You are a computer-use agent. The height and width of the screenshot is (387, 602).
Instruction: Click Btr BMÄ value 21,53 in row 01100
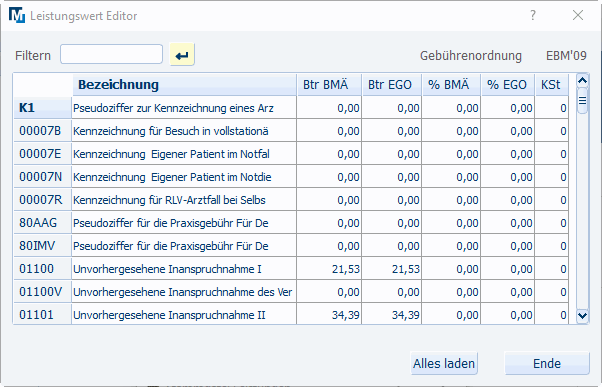click(x=329, y=269)
